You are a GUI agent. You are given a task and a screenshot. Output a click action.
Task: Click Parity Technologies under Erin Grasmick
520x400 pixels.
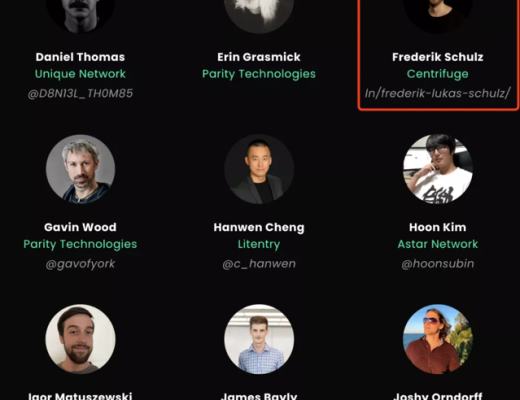(x=259, y=74)
